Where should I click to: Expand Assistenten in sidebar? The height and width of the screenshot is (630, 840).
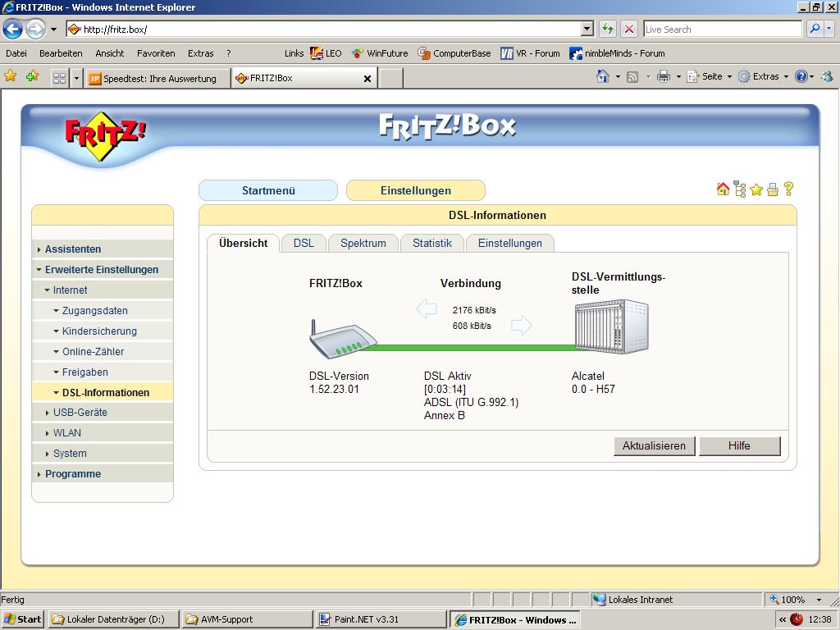pyautogui.click(x=103, y=249)
